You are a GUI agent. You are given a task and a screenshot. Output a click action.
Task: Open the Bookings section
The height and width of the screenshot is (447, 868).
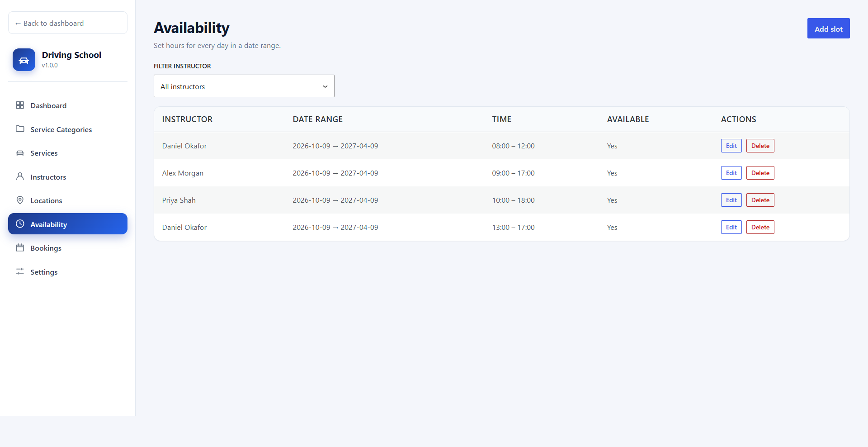click(68, 248)
